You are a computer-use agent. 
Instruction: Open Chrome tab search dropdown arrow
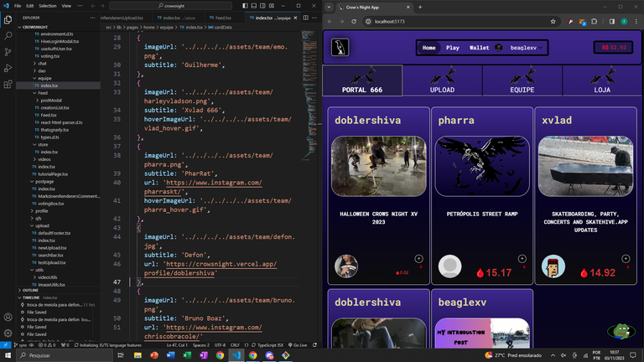(x=329, y=7)
